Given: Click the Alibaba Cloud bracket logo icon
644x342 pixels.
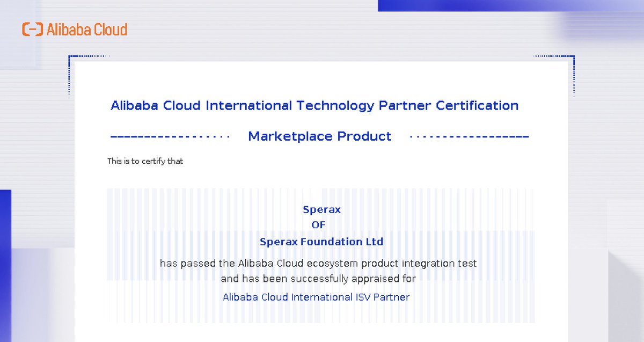Looking at the screenshot, I should tap(32, 30).
